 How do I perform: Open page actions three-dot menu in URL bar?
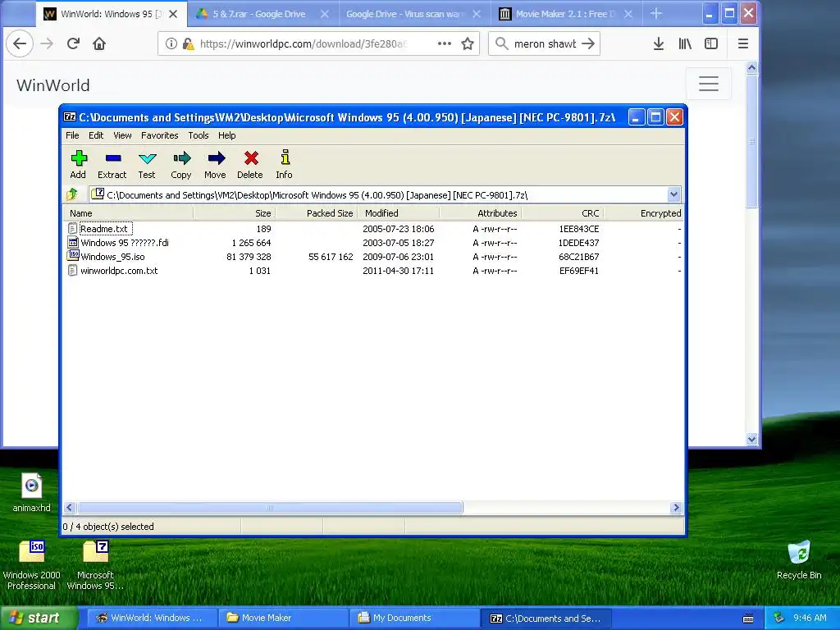point(444,43)
